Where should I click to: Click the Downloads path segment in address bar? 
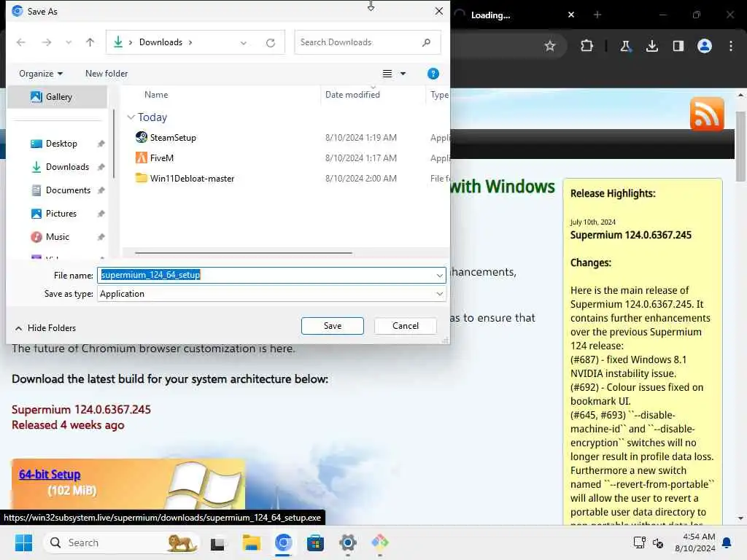pyautogui.click(x=160, y=42)
